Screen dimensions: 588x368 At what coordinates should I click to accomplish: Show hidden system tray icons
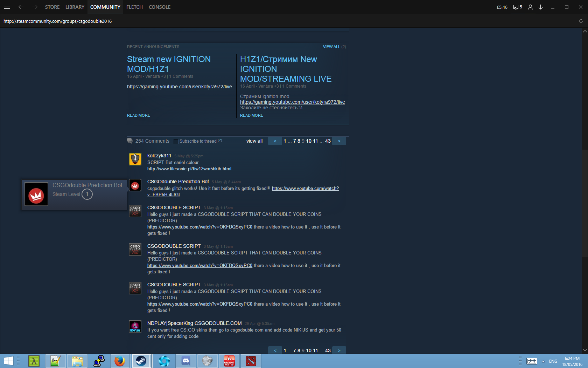pos(543,361)
